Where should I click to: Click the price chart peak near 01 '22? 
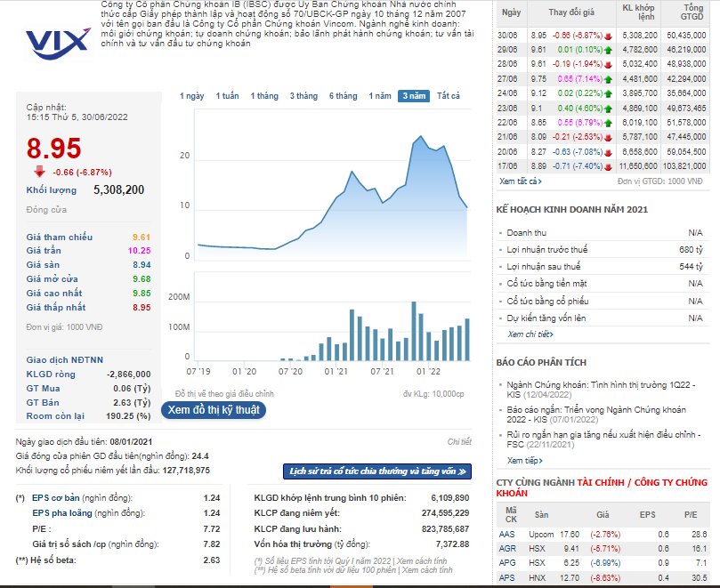[421, 136]
